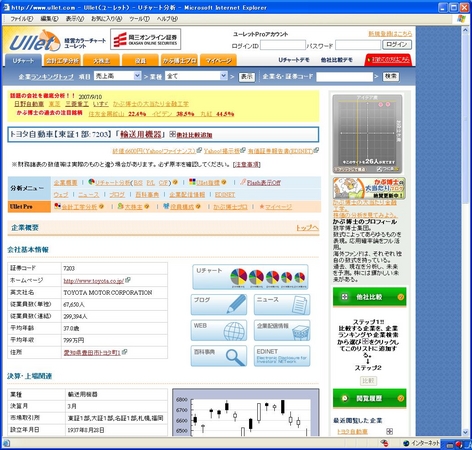Click the greyed 比較 compare button
472x450 pixels.
[x=368, y=381]
